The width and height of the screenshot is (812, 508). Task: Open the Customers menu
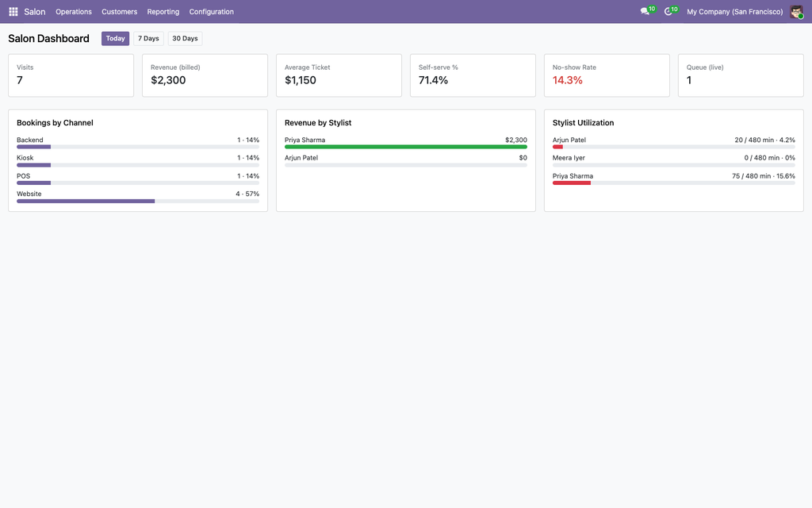119,11
